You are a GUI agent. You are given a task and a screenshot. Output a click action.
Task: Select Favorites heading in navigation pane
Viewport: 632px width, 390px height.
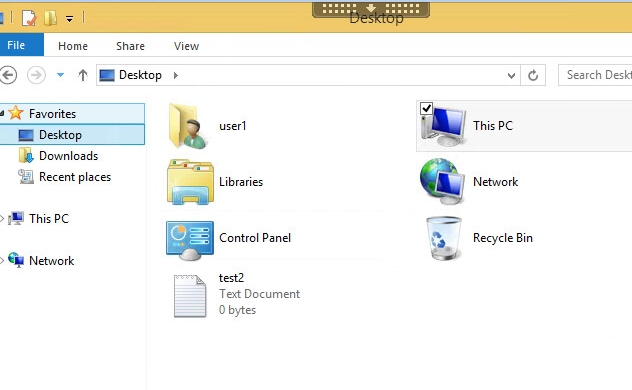(72, 114)
